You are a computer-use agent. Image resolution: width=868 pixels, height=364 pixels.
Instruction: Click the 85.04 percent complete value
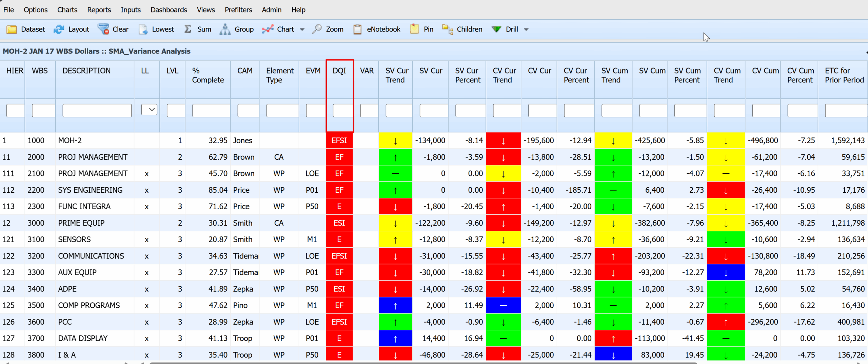point(218,190)
